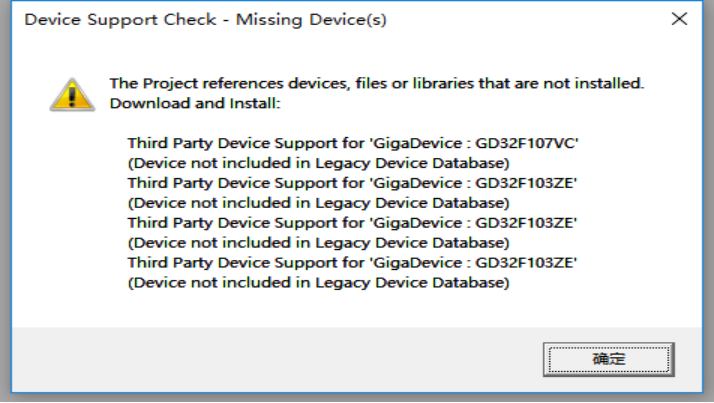Click the gray footer area beside 确定
Screen dimensions: 714x403
pyautogui.click(x=273, y=359)
